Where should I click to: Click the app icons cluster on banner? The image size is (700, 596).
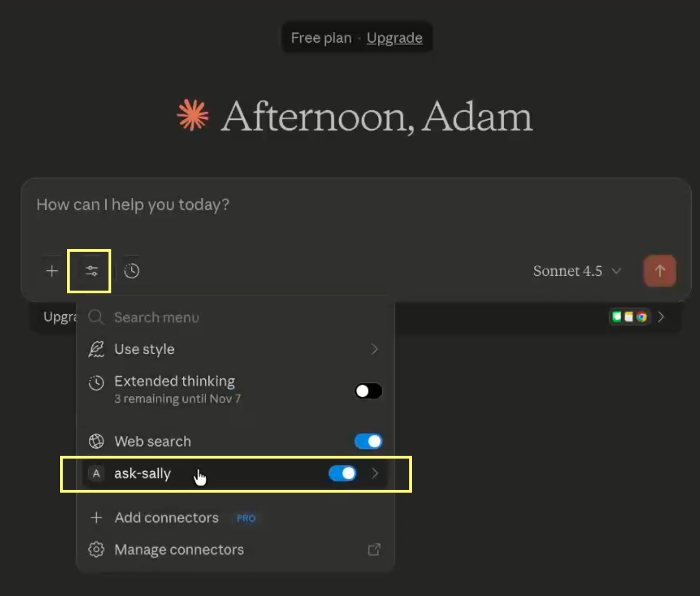[629, 317]
